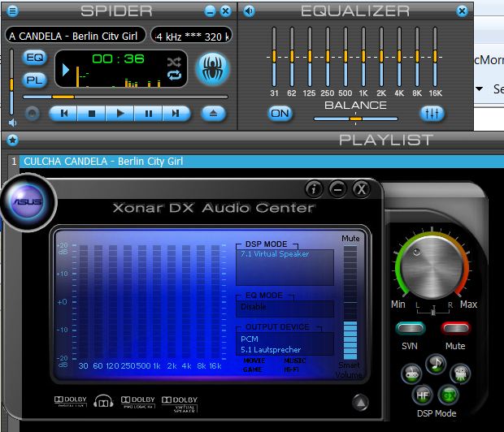Click Disable in the EQ MODE box

coord(254,307)
